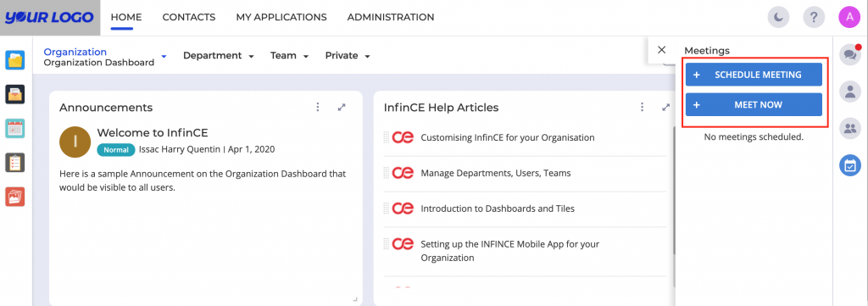Open the photo gallery icon in left sidebar
This screenshot has height=306, width=868.
(x=15, y=197)
